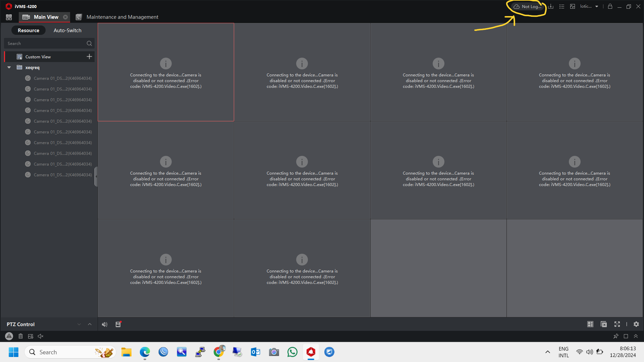The height and width of the screenshot is (362, 644).
Task: Close the Main View tab
Action: (65, 17)
